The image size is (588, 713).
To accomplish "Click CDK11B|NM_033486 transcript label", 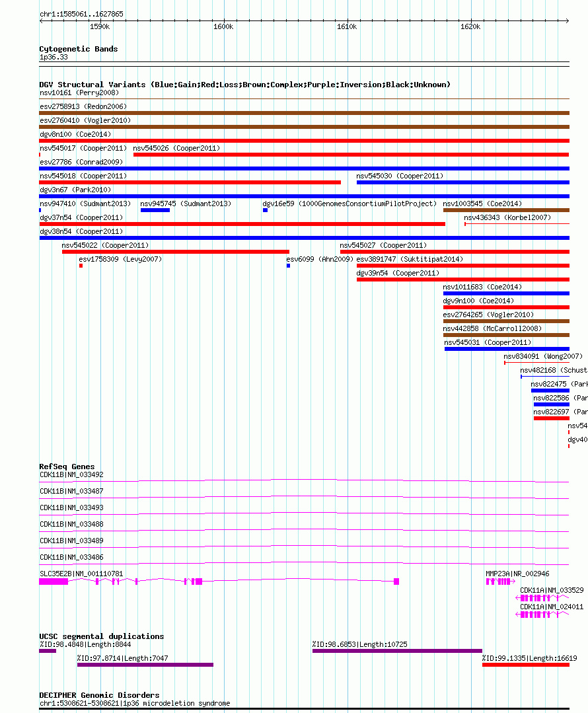I will [71, 557].
